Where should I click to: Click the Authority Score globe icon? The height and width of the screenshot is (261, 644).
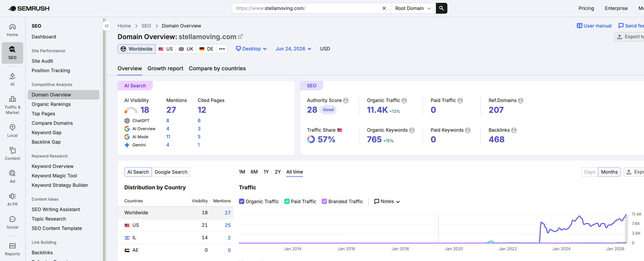point(346,101)
